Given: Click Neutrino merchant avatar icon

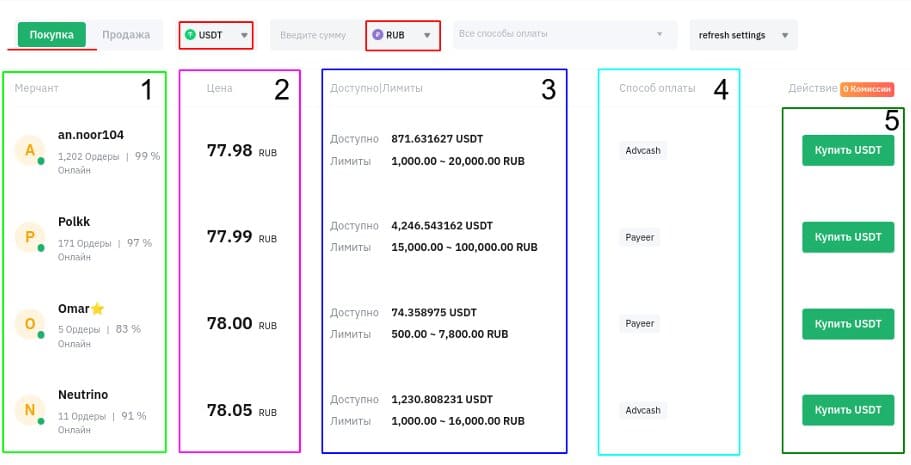Looking at the screenshot, I should [30, 410].
